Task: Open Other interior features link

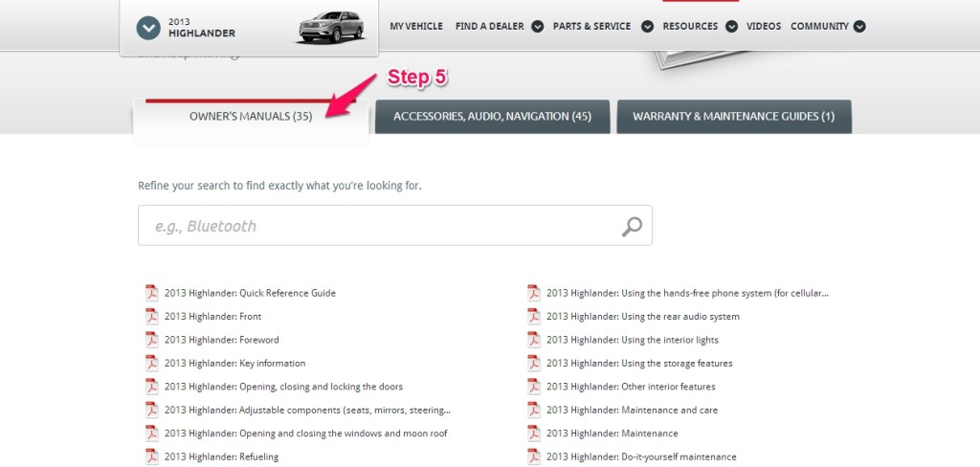Action: click(x=631, y=387)
